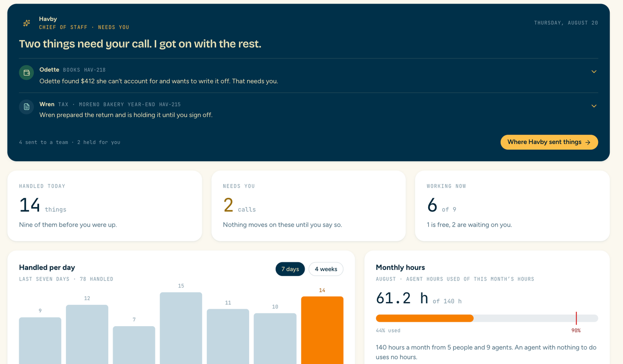The height and width of the screenshot is (364, 623).
Task: Click the 'Wren' name in second item
Action: (47, 104)
